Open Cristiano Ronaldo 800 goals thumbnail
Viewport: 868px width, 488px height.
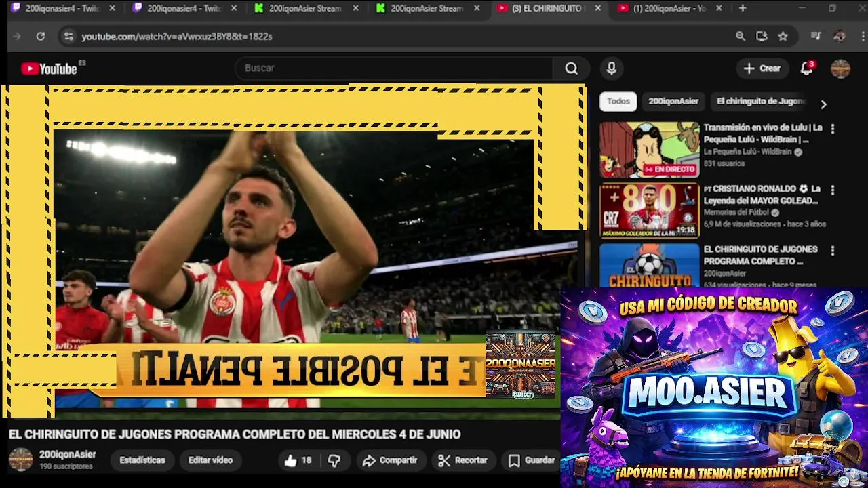(649, 211)
